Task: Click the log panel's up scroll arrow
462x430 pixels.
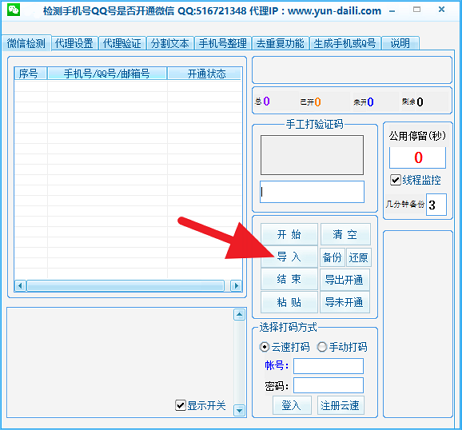Action: 239,315
